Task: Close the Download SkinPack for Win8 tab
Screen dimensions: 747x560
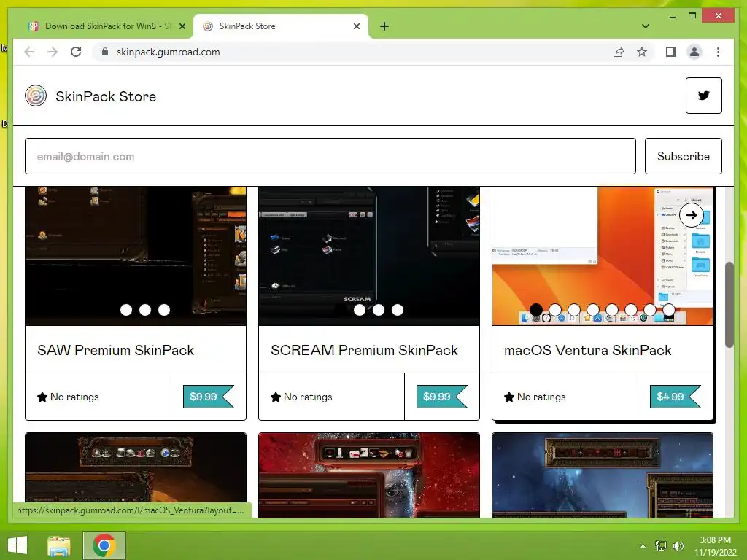Action: [182, 26]
